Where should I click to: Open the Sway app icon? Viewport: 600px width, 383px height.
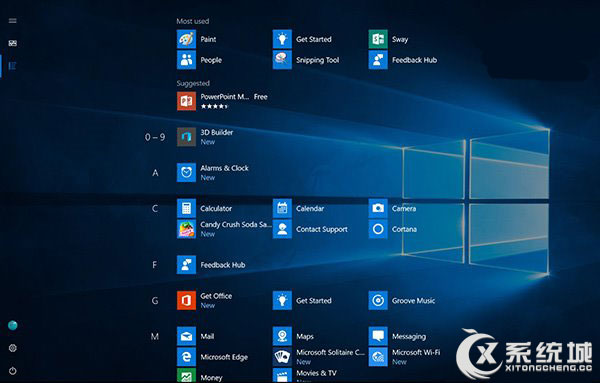378,39
